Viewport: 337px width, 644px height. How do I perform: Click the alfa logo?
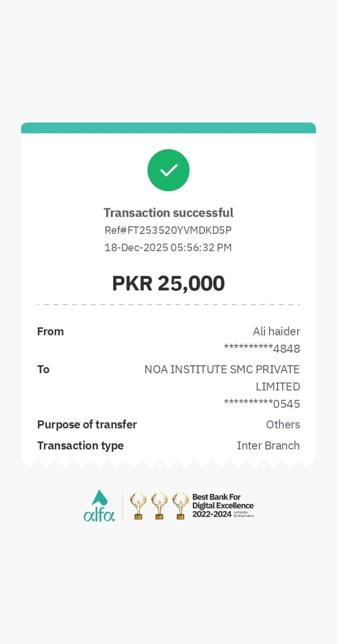pos(99,506)
